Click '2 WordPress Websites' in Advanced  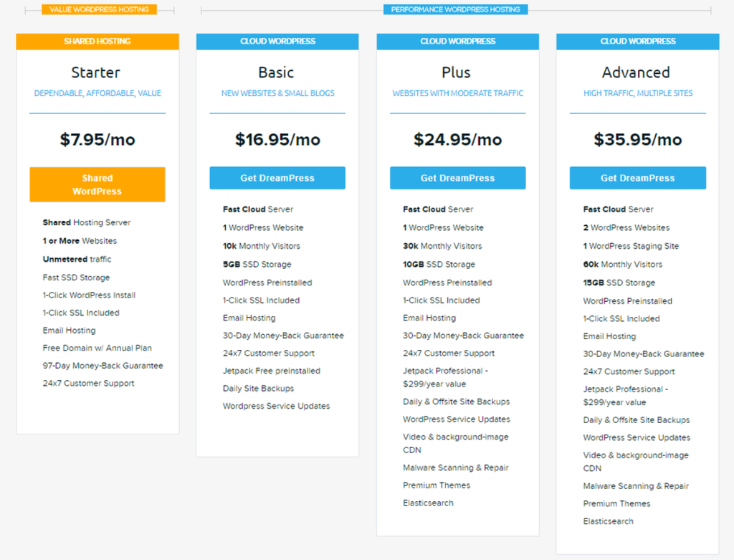(626, 227)
